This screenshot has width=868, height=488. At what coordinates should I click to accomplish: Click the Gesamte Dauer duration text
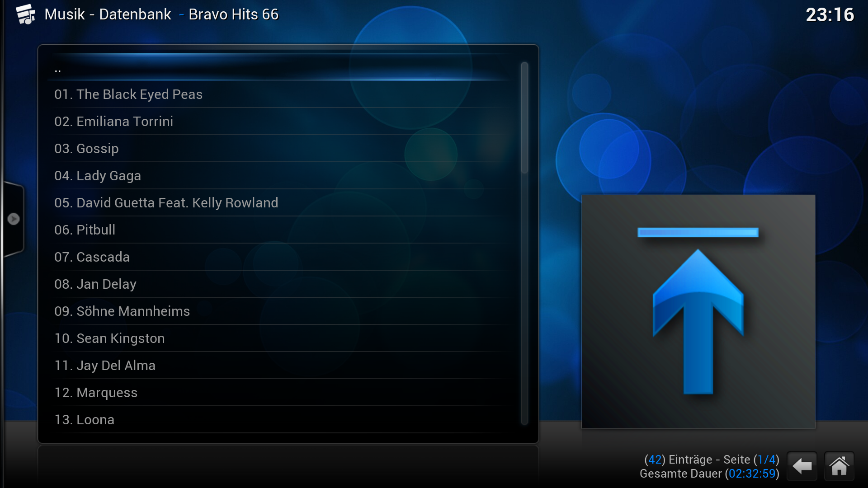(x=709, y=474)
